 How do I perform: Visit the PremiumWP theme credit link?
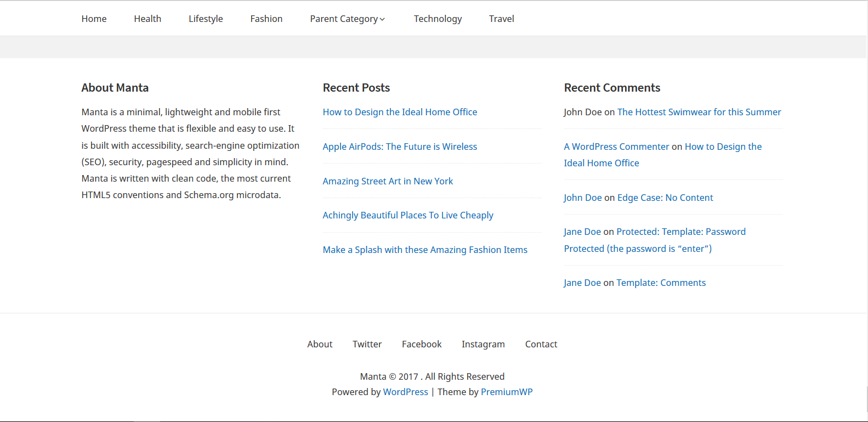507,392
